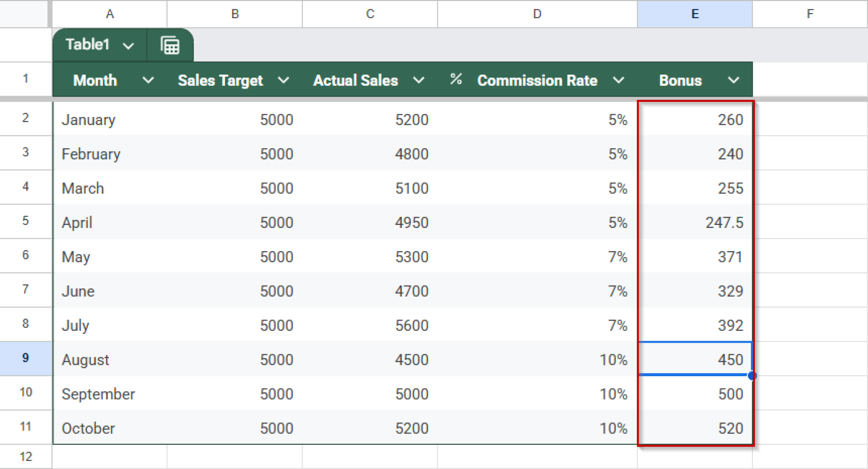Select the cell showing 450 bonus for August
The image size is (868, 469).
tap(695, 359)
